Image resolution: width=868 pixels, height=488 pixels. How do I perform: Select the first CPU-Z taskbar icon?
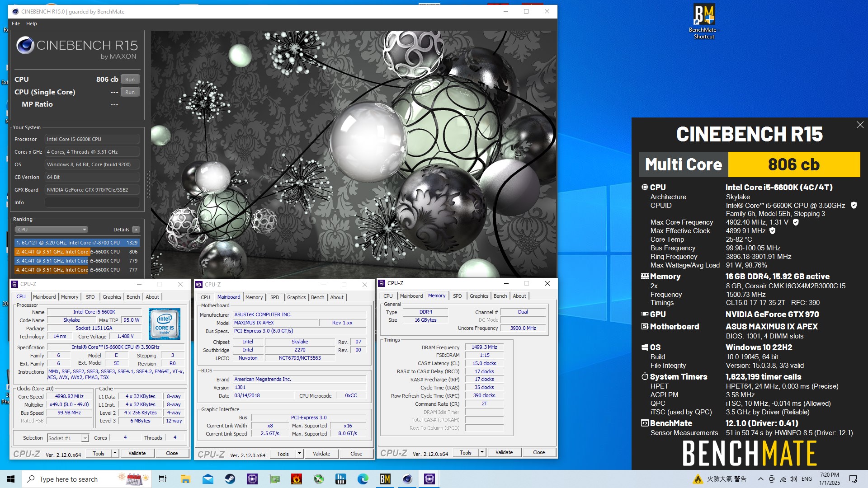[x=252, y=479]
